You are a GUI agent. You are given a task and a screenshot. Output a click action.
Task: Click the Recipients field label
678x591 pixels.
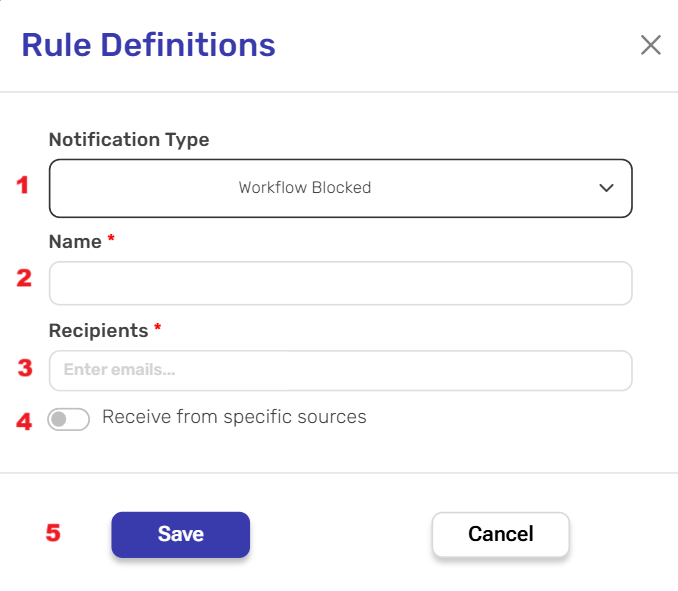tap(98, 330)
